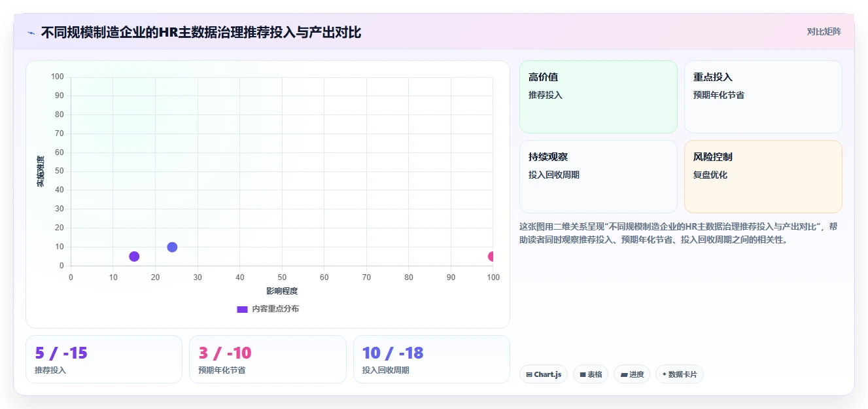This screenshot has height=409, width=868.
Task: Click 投入回收周期 label under 10 / -18
Action: [385, 370]
